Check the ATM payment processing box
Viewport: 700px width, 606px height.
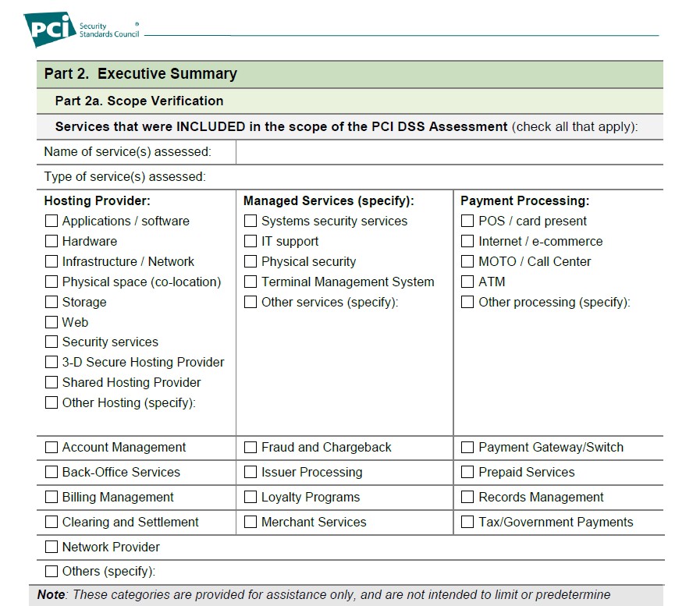(x=467, y=282)
